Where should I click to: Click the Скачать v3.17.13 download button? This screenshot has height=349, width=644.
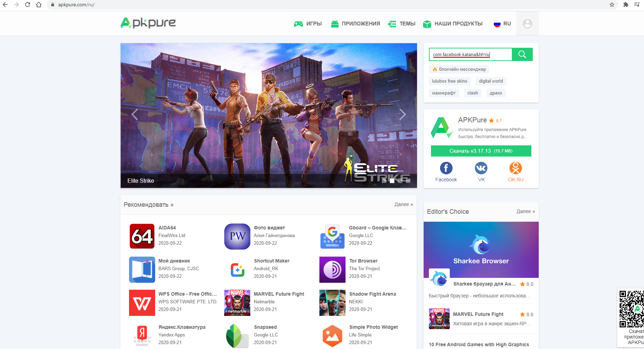tap(481, 151)
